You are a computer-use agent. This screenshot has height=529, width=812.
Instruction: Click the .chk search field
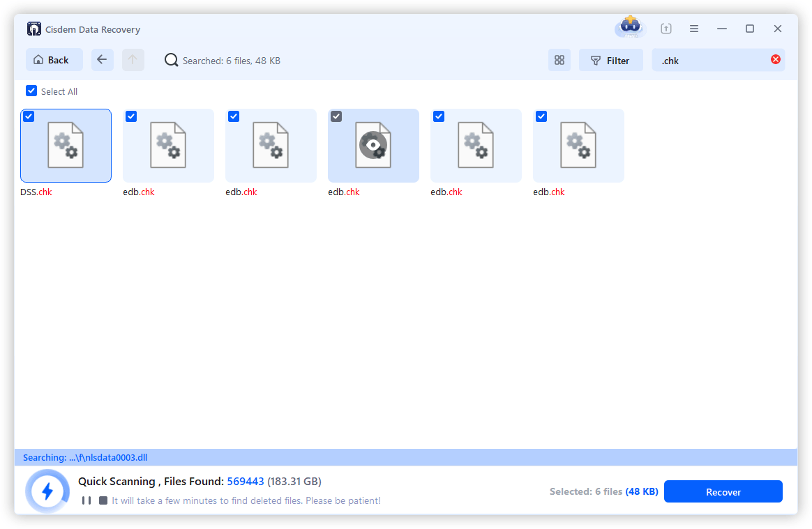[710, 61]
